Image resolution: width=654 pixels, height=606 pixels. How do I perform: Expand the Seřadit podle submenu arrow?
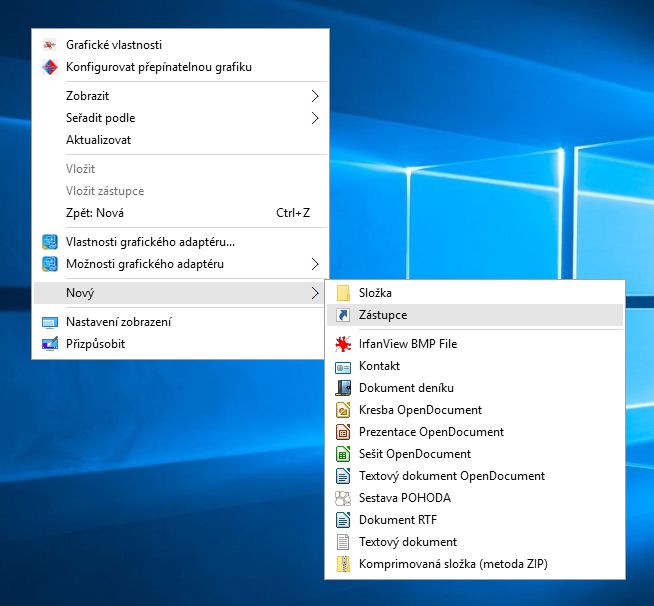tap(315, 118)
